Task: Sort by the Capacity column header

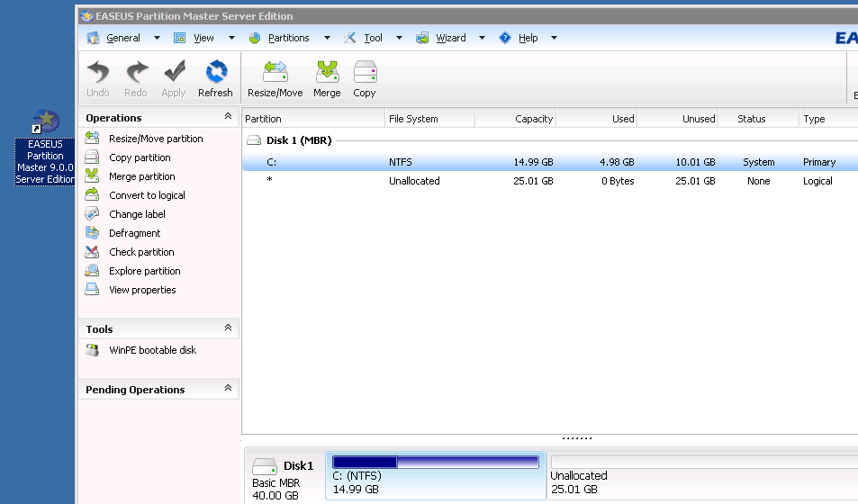Action: pyautogui.click(x=515, y=119)
